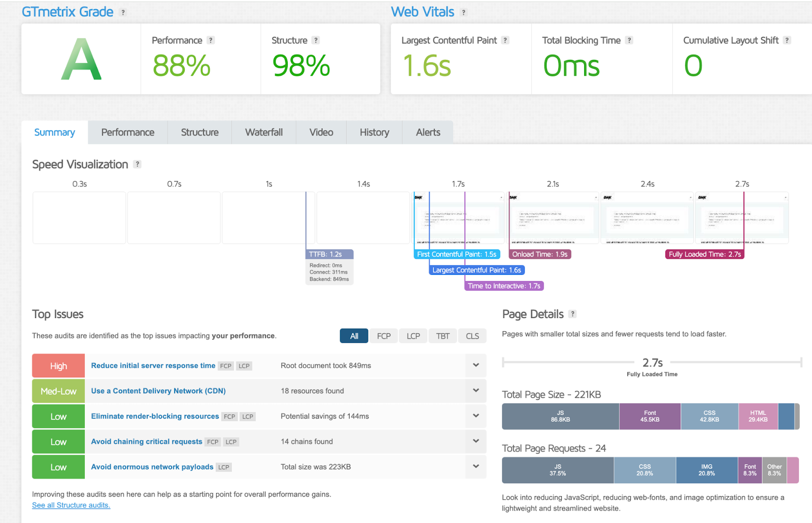Click the 2.7s filmstrip screenshot
The height and width of the screenshot is (523, 812).
point(742,218)
